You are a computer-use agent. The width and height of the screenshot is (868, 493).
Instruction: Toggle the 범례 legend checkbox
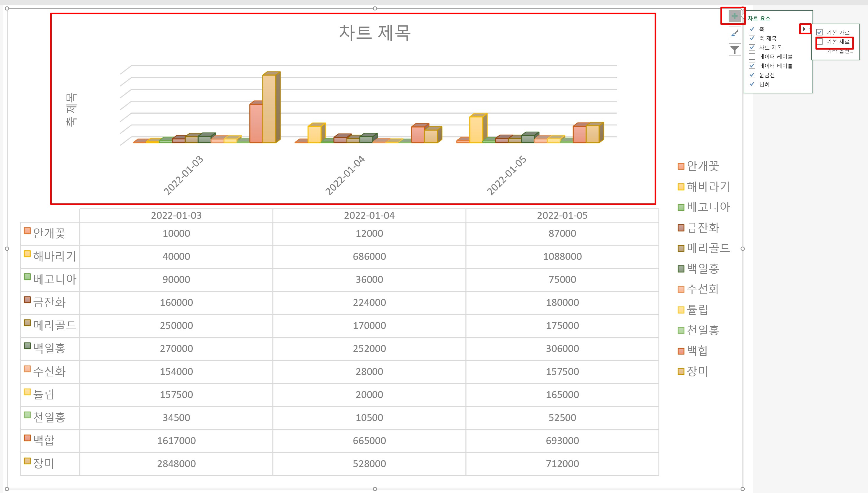pyautogui.click(x=752, y=84)
